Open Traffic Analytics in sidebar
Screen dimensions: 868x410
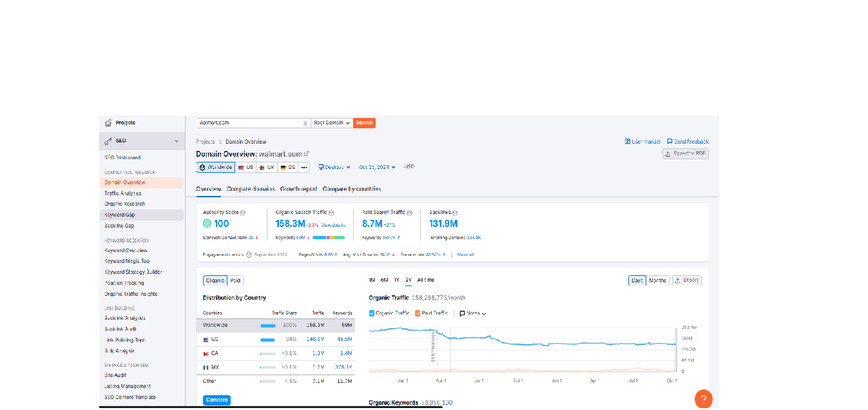[x=123, y=193]
